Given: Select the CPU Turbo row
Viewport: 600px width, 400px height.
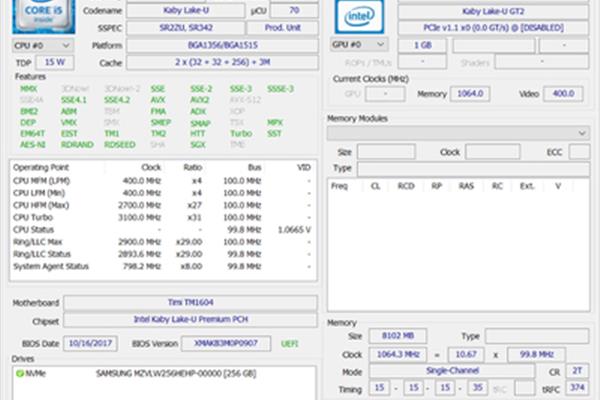Looking at the screenshot, I should [x=163, y=217].
